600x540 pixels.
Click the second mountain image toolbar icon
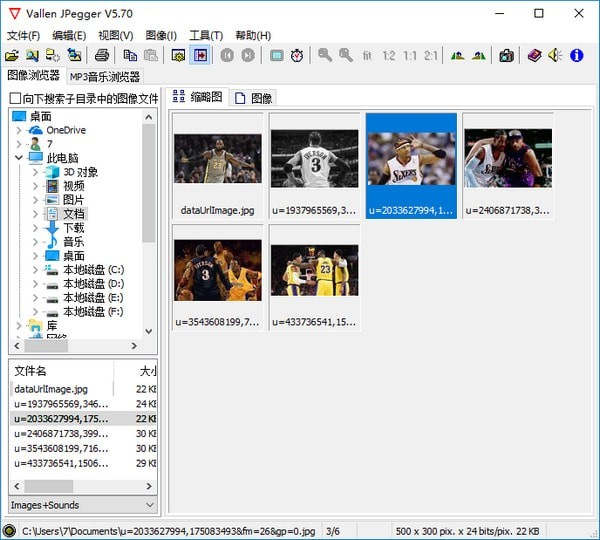479,56
